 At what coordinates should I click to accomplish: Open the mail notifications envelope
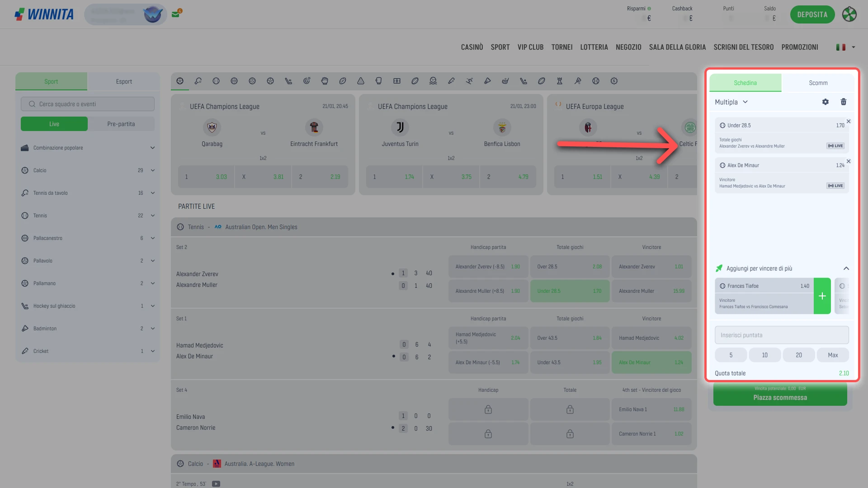pyautogui.click(x=176, y=14)
